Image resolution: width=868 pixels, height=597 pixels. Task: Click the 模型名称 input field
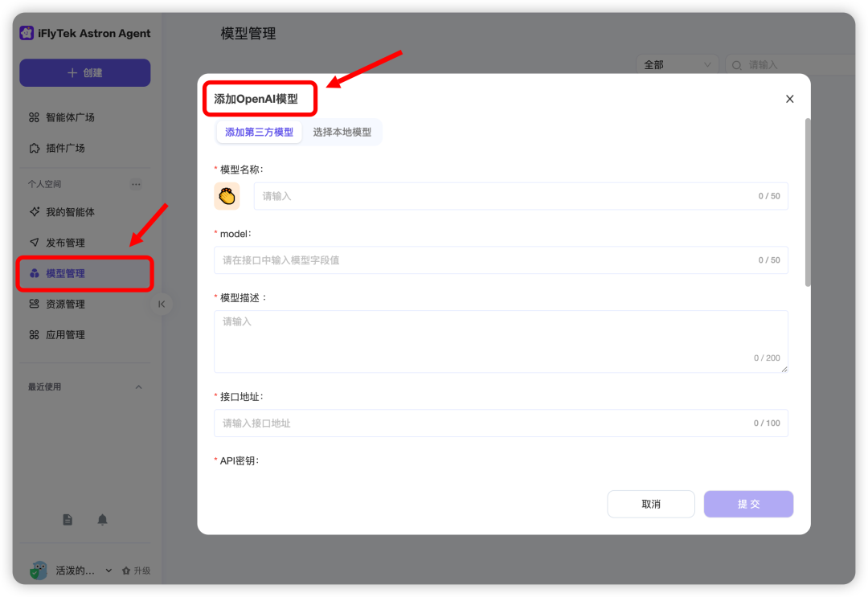tap(520, 196)
